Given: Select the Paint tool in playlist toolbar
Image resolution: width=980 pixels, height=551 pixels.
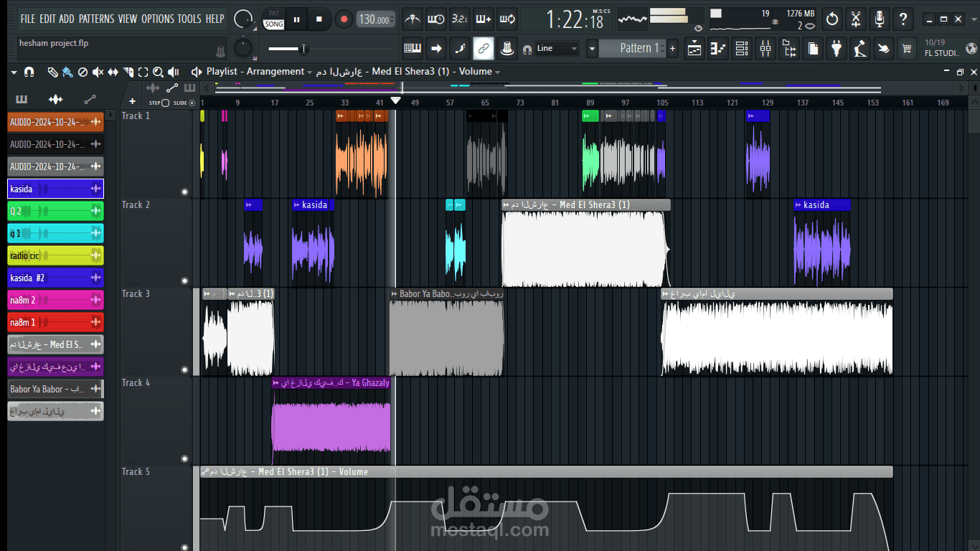Looking at the screenshot, I should [x=67, y=71].
